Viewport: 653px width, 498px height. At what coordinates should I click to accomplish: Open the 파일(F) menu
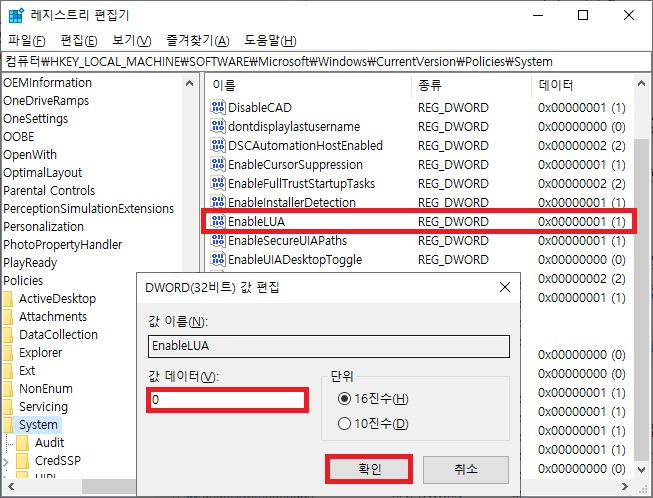coord(27,40)
